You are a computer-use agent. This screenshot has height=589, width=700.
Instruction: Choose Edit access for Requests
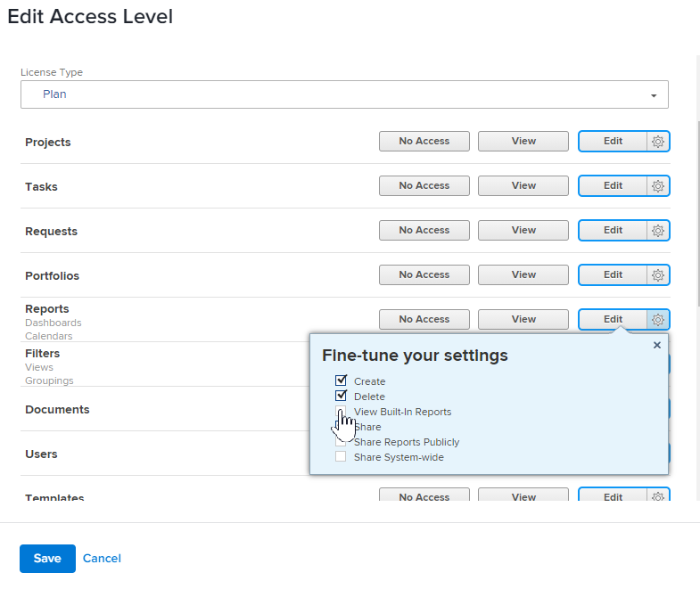(613, 230)
